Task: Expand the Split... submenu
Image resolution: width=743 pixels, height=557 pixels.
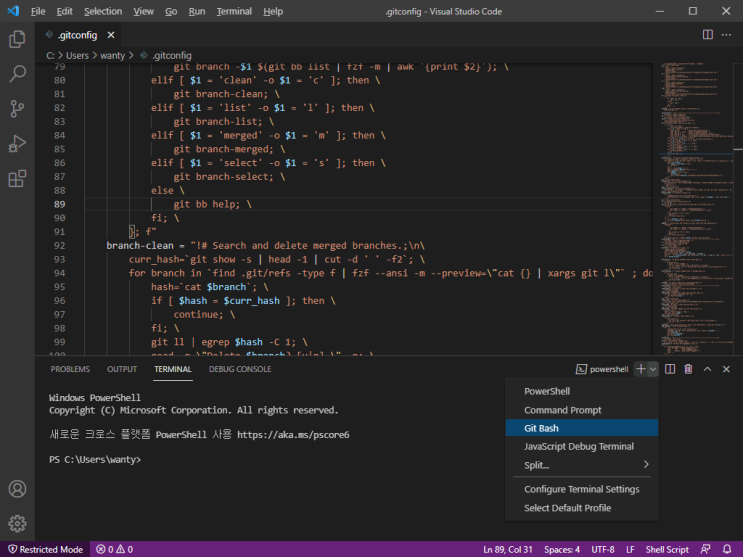Action: pyautogui.click(x=582, y=465)
